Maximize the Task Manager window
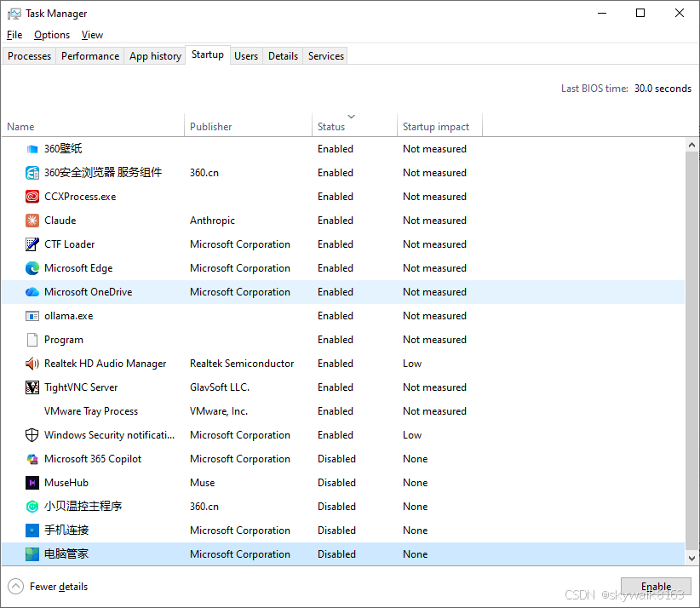Viewport: 700px width, 608px height. coord(640,13)
